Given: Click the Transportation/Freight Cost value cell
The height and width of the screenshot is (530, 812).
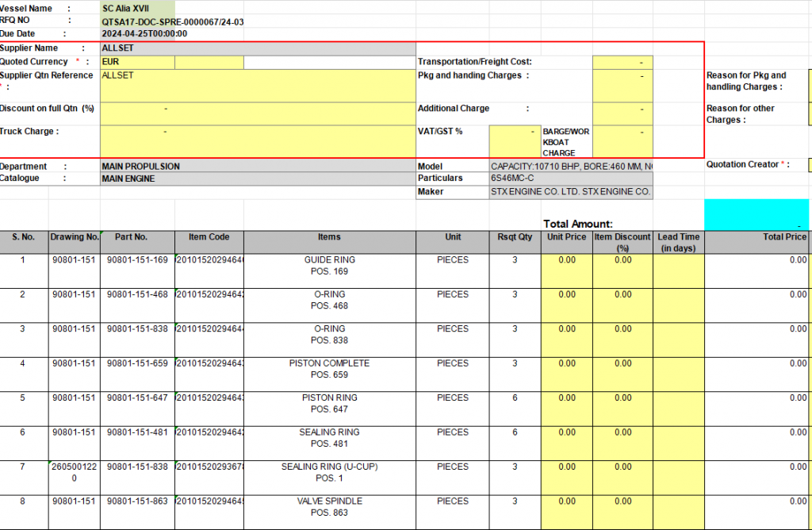Looking at the screenshot, I should tap(622, 62).
